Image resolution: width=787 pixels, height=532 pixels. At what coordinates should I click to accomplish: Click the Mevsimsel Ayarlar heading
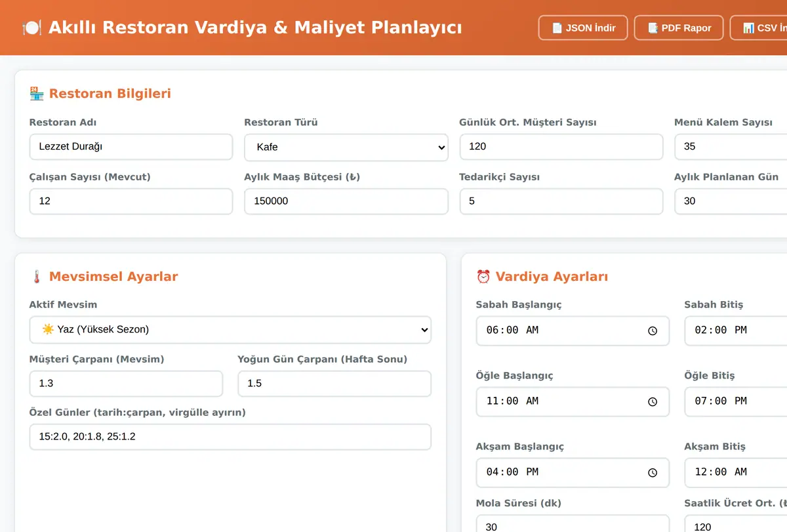click(x=113, y=276)
